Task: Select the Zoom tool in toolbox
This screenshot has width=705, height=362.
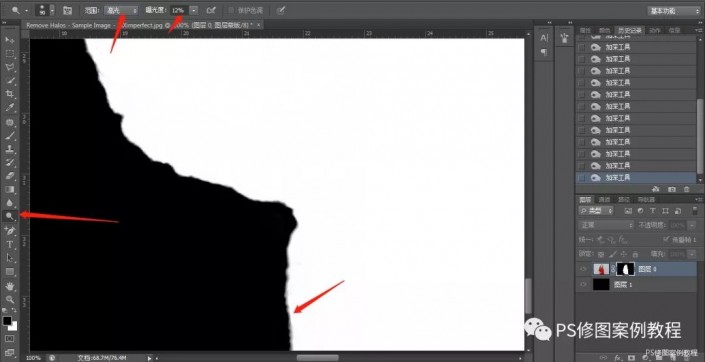Action: pos(9,299)
